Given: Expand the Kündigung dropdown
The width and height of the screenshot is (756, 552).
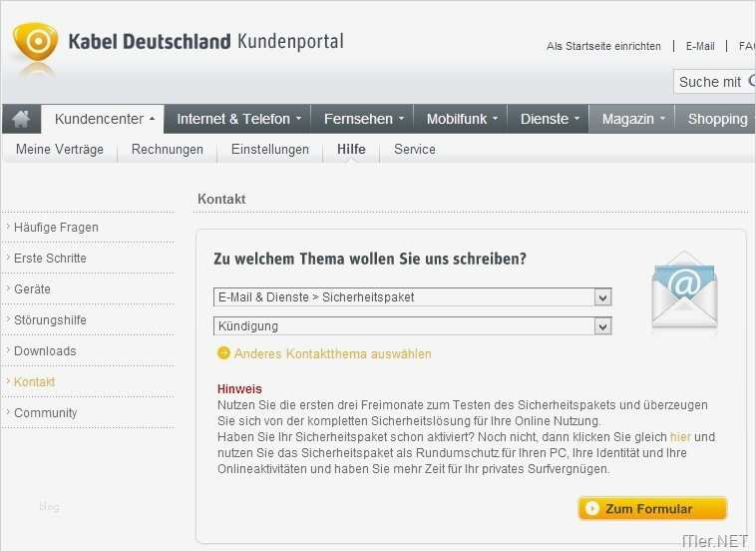Looking at the screenshot, I should click(x=412, y=326).
